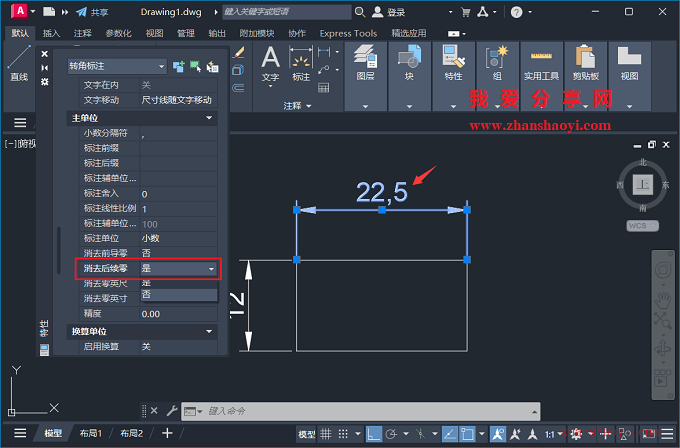This screenshot has height=448, width=680.
Task: Open the Group (组) ribbon icon
Action: tap(497, 56)
